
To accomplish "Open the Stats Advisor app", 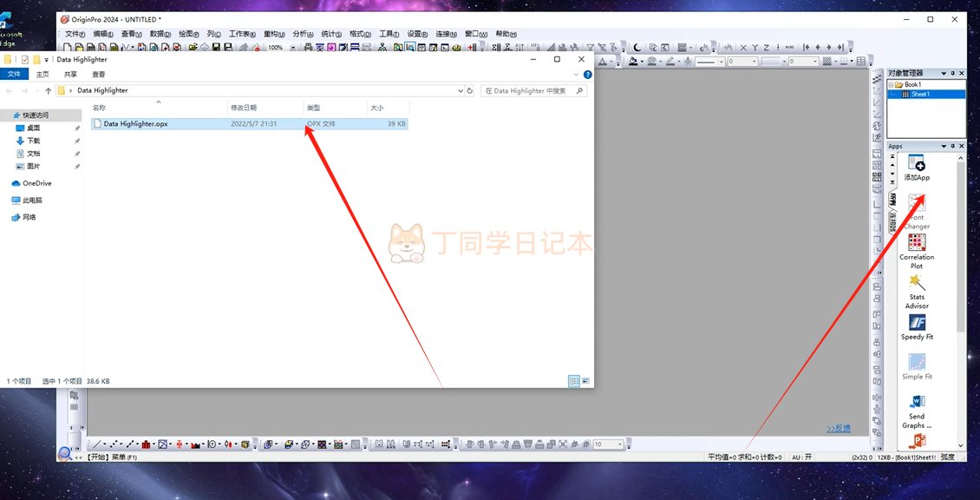I will click(917, 292).
